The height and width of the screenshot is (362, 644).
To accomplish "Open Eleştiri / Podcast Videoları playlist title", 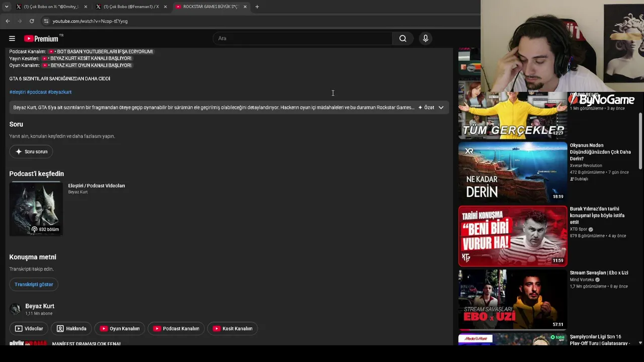I will 97,186.
